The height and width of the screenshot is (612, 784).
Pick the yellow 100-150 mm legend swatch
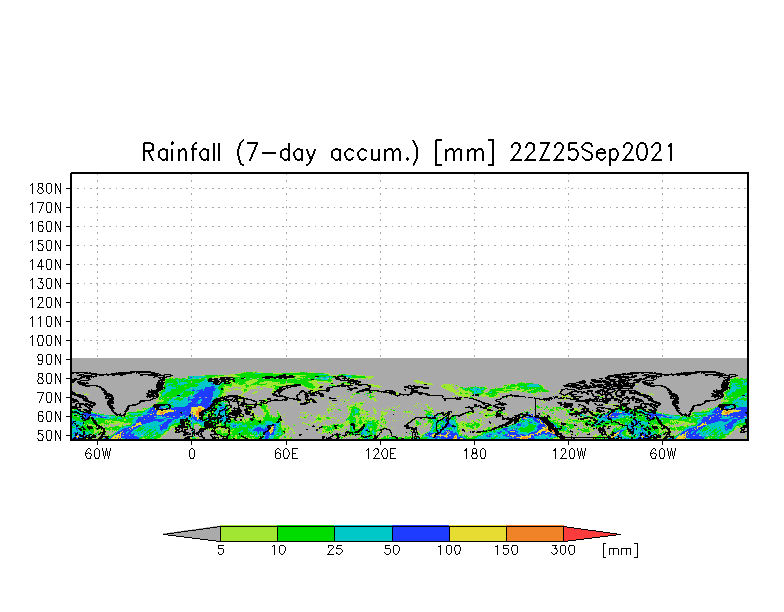[x=478, y=534]
